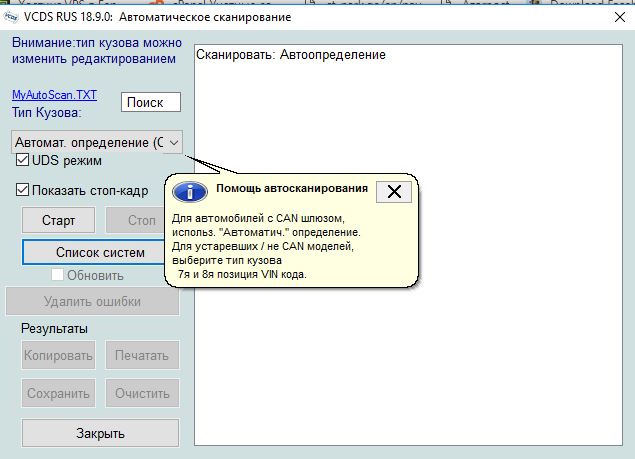The width and height of the screenshot is (635, 459).
Task: Open the MyAutoScan.TXT link
Action: click(x=54, y=95)
